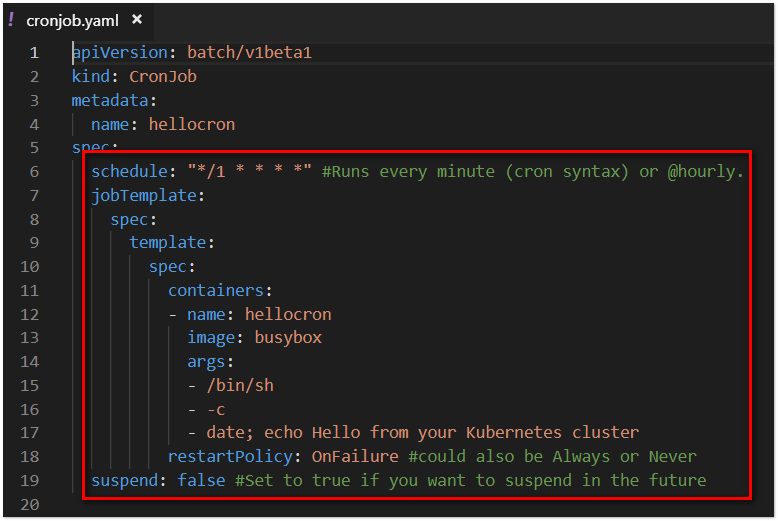Click the suspend false value

point(201,480)
